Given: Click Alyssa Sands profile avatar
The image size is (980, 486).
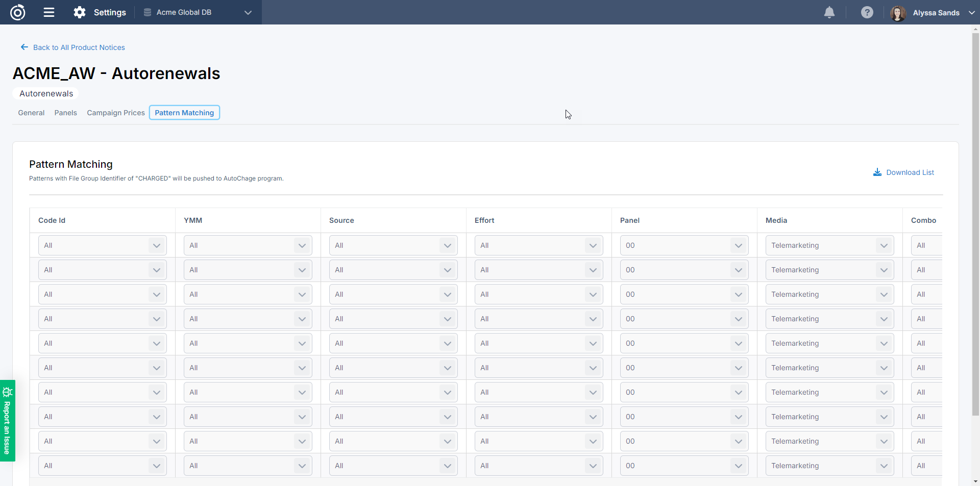Looking at the screenshot, I should [898, 13].
